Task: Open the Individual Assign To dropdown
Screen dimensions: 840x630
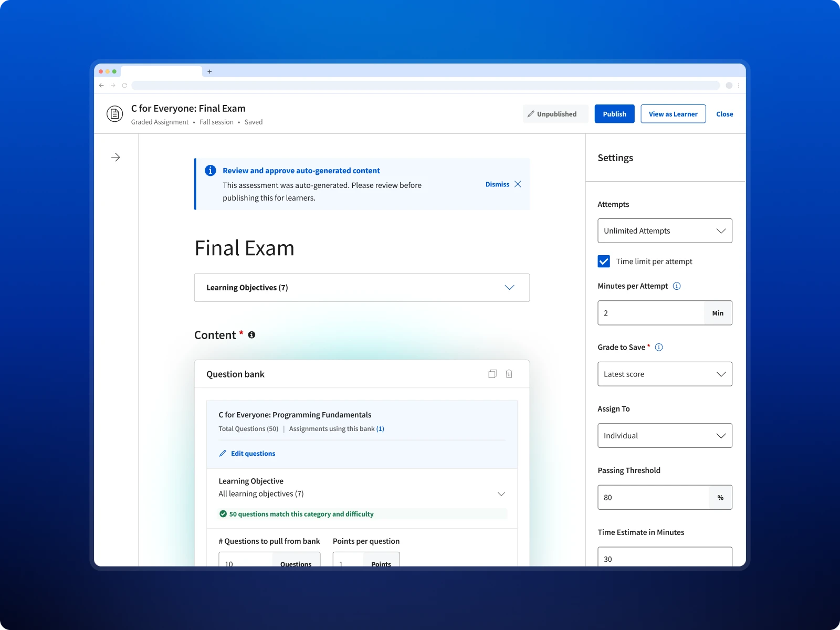Action: [x=665, y=436]
